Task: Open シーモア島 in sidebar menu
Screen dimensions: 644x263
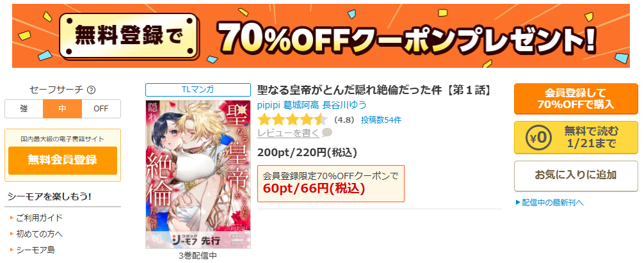Action: click(x=35, y=250)
